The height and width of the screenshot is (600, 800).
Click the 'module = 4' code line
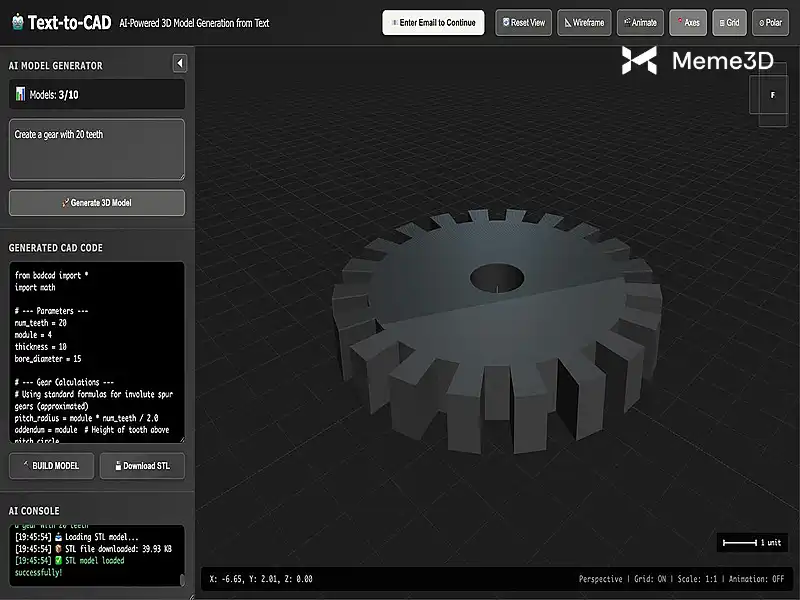click(x=33, y=335)
